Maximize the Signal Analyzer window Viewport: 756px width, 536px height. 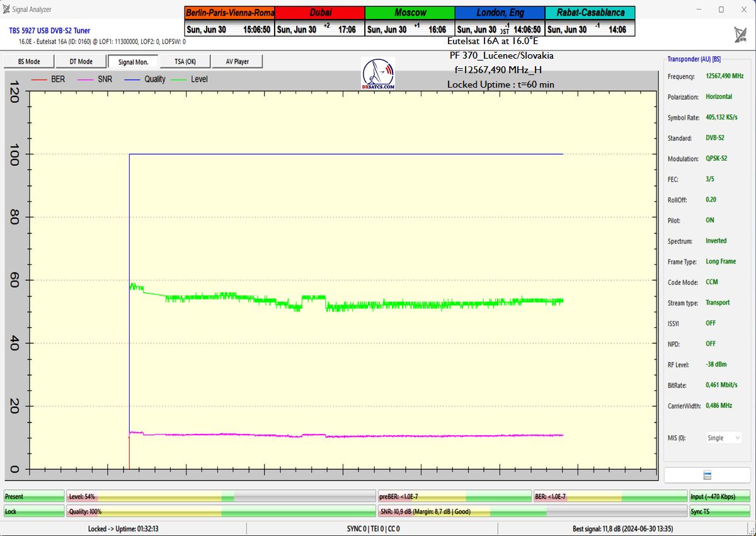pos(721,9)
